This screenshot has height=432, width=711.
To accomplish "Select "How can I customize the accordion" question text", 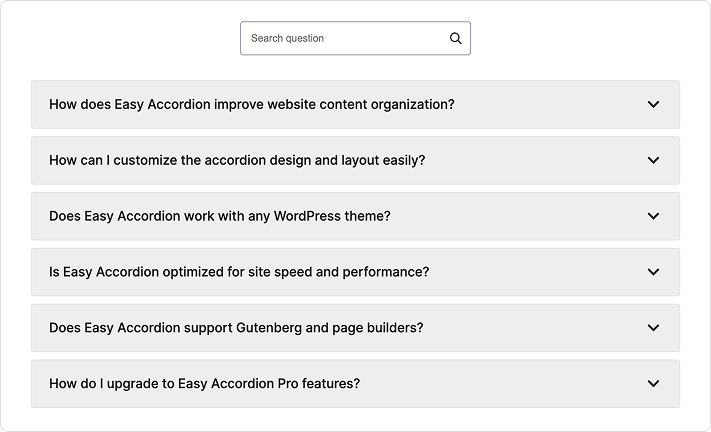I will click(x=237, y=160).
